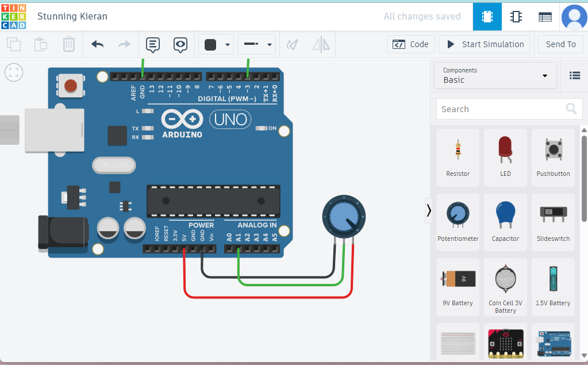
Task: Zoom to fit the canvas
Action: click(14, 72)
